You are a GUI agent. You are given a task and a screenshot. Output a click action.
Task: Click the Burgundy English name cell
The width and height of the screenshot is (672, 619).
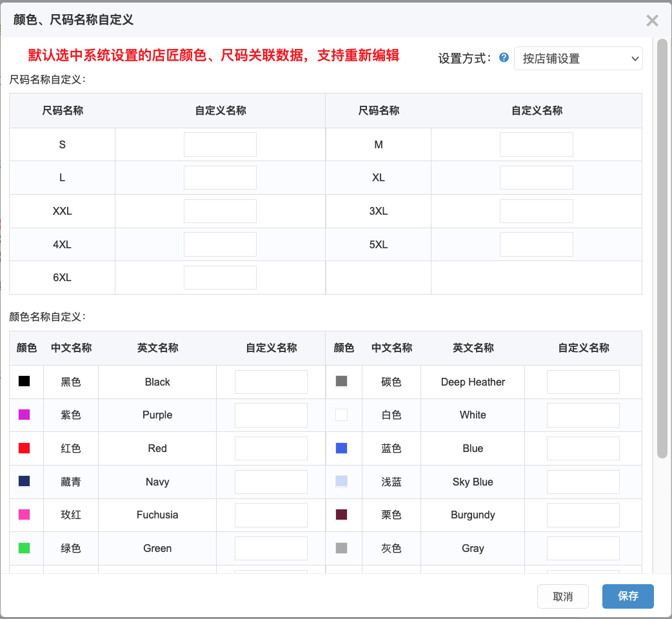pyautogui.click(x=473, y=515)
